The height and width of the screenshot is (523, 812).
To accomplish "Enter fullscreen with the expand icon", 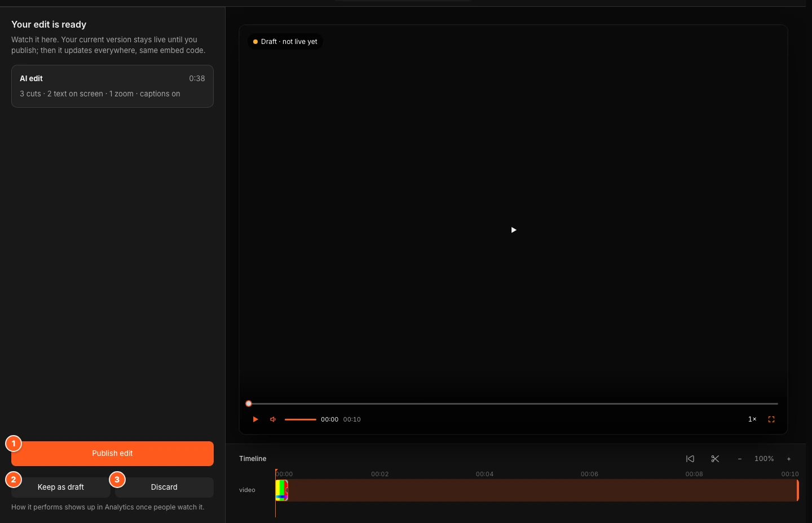I will 771,419.
